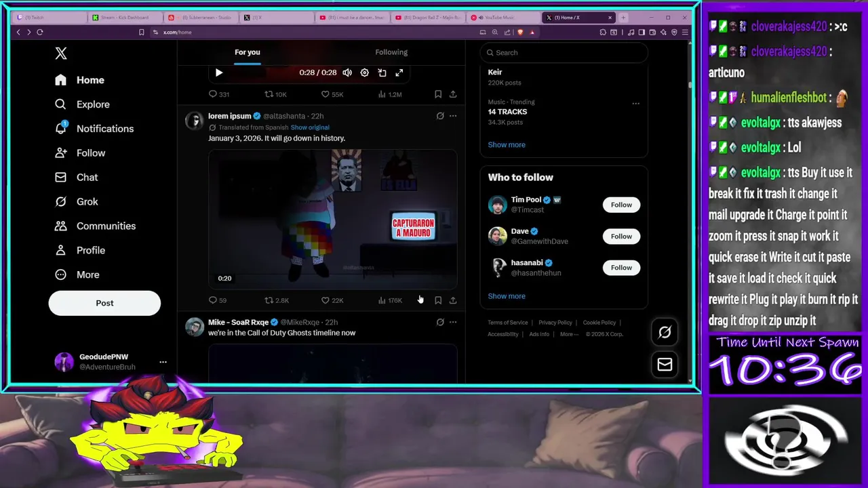Open more options on Mike SoaR post
Screen dimensions: 868x488
click(x=453, y=322)
